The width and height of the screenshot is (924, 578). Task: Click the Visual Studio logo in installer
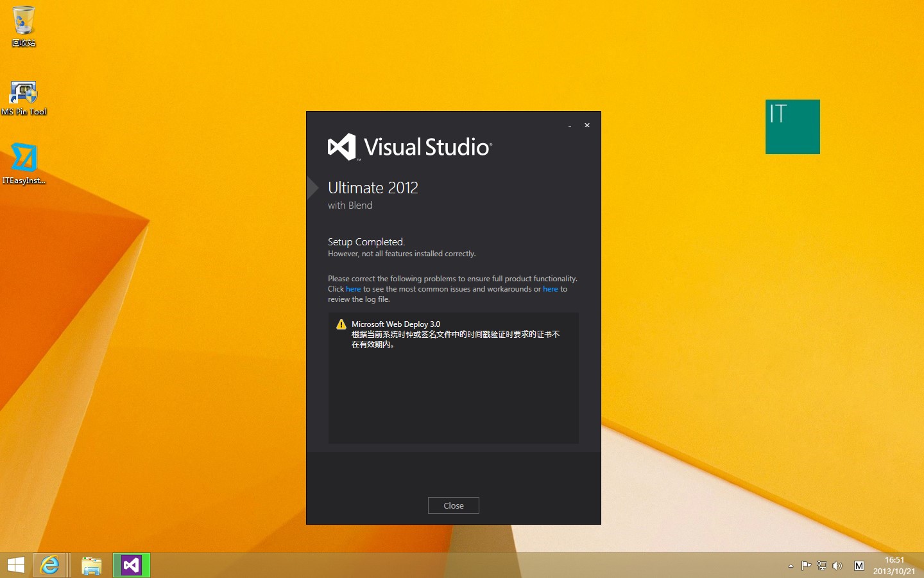(409, 147)
